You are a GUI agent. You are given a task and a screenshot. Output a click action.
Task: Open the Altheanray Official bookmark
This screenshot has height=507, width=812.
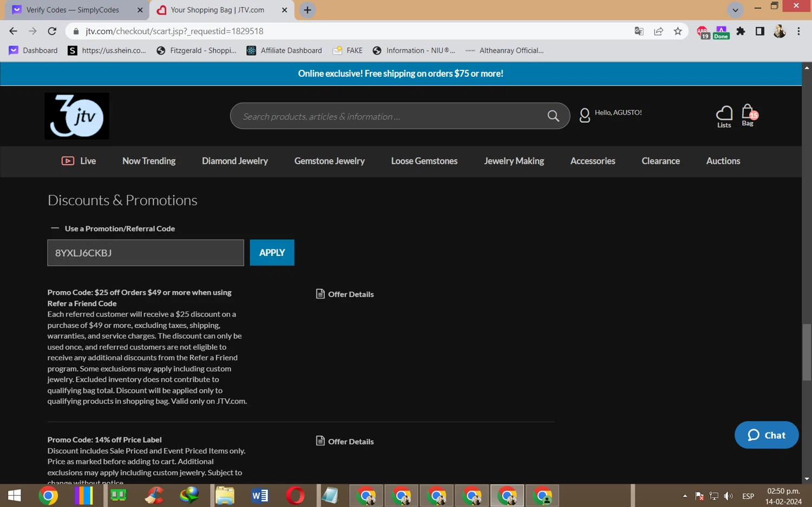[505, 50]
